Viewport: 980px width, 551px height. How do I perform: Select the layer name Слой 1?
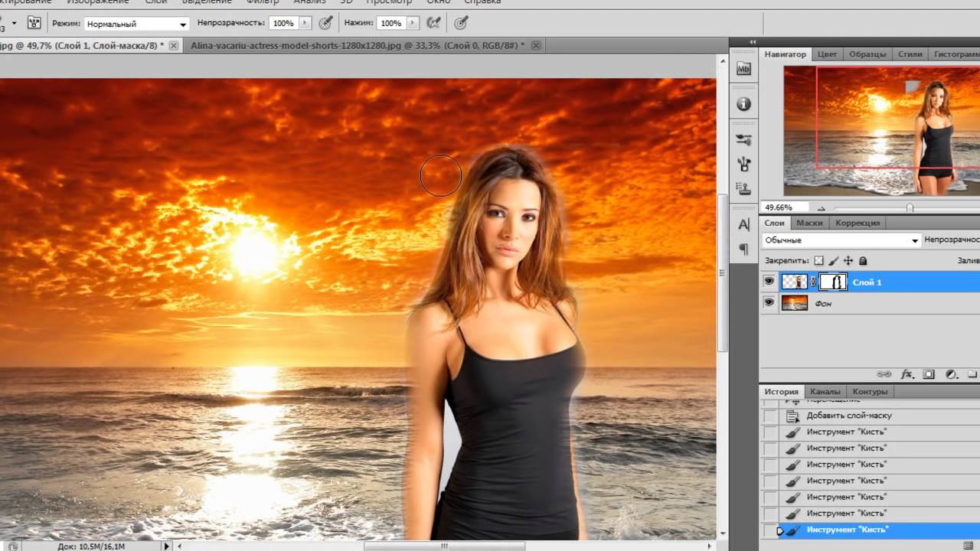click(x=867, y=282)
